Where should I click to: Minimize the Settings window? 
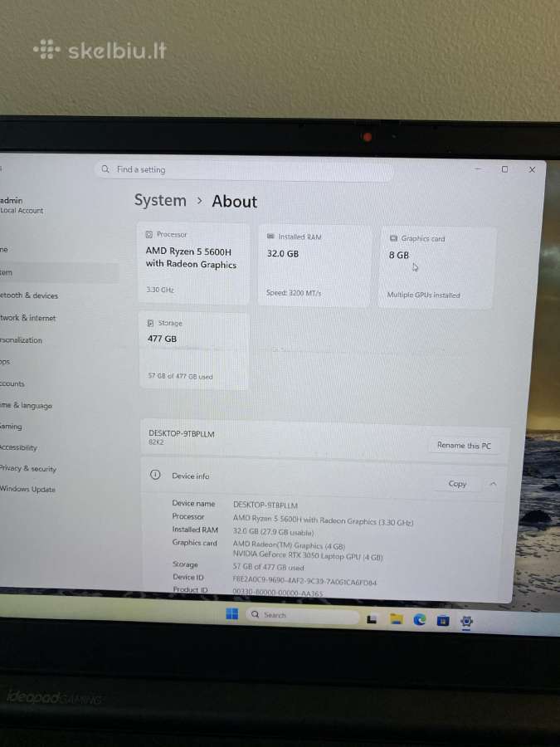478,168
